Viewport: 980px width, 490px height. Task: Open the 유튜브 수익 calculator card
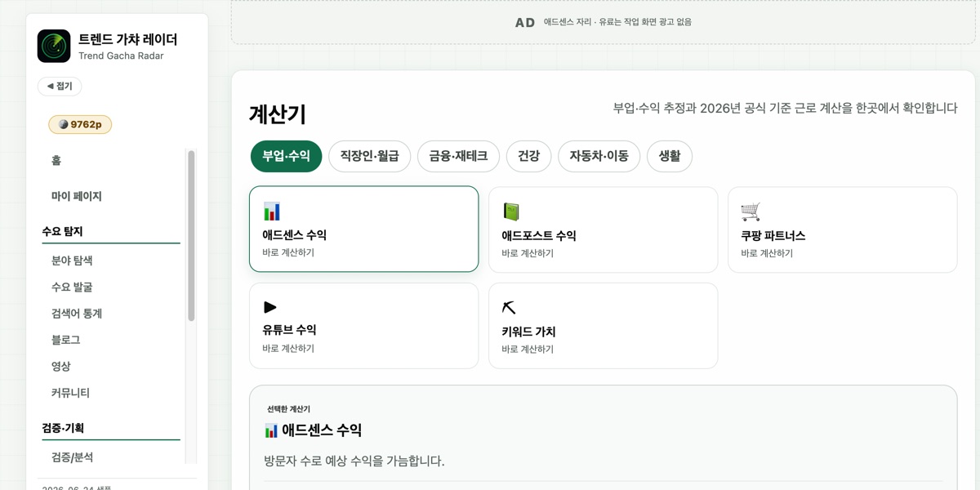pos(363,326)
